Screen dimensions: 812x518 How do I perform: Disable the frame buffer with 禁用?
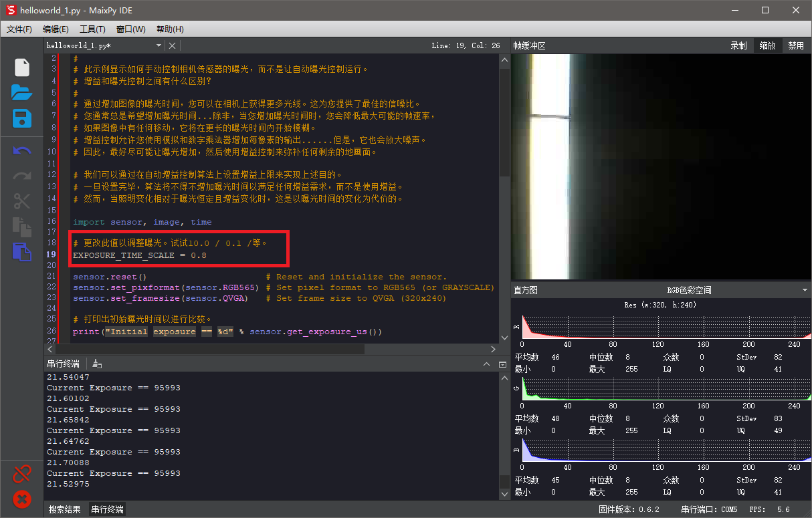click(797, 45)
